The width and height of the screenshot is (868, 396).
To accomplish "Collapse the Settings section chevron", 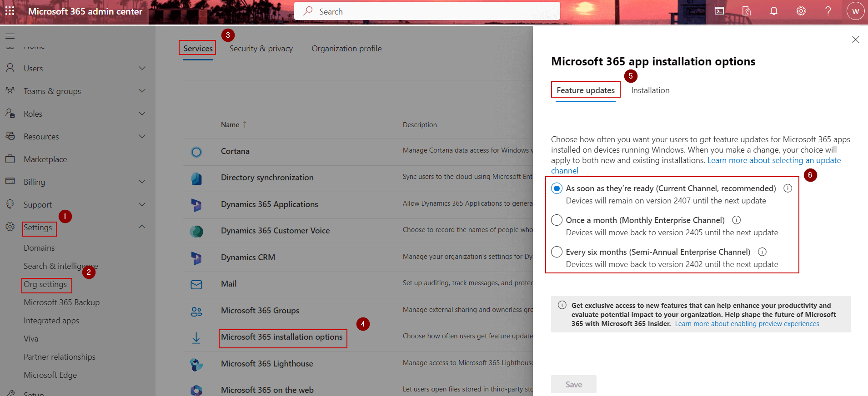I will [x=142, y=227].
